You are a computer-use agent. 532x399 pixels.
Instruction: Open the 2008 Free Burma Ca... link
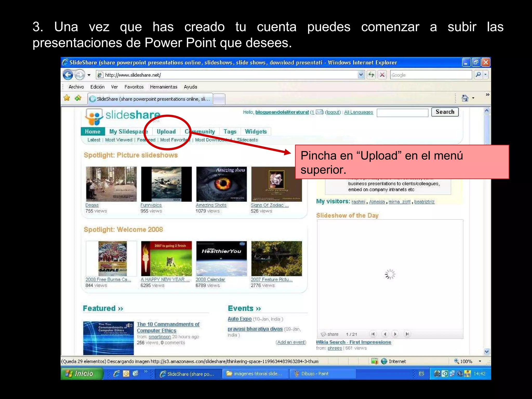pos(108,280)
